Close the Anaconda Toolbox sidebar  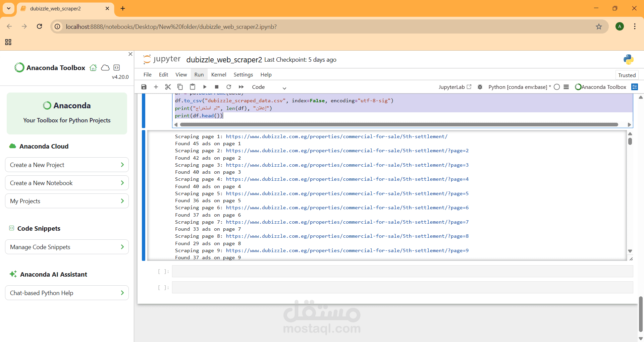[130, 54]
